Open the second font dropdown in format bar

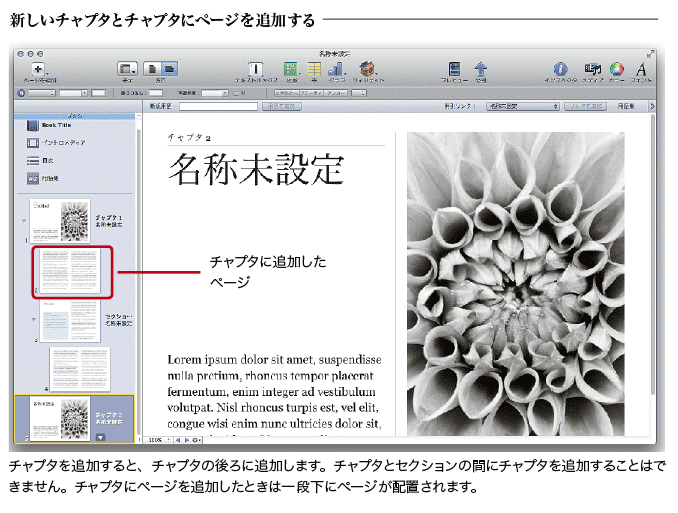click(x=74, y=93)
